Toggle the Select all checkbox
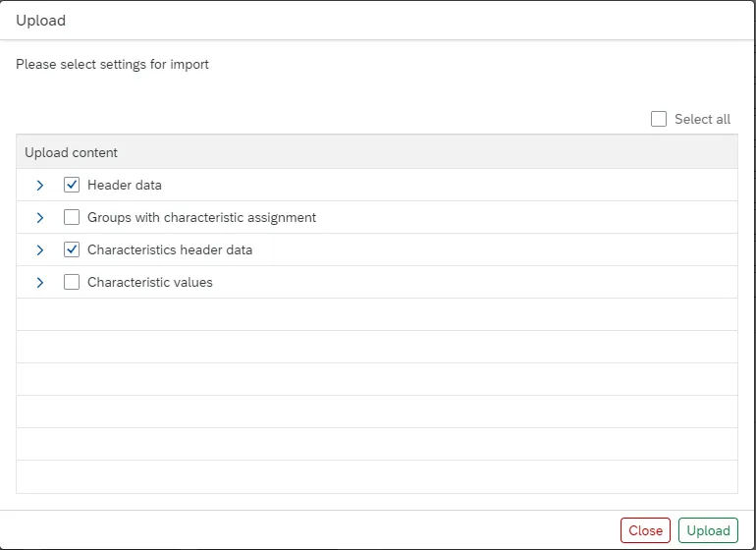 click(x=659, y=119)
